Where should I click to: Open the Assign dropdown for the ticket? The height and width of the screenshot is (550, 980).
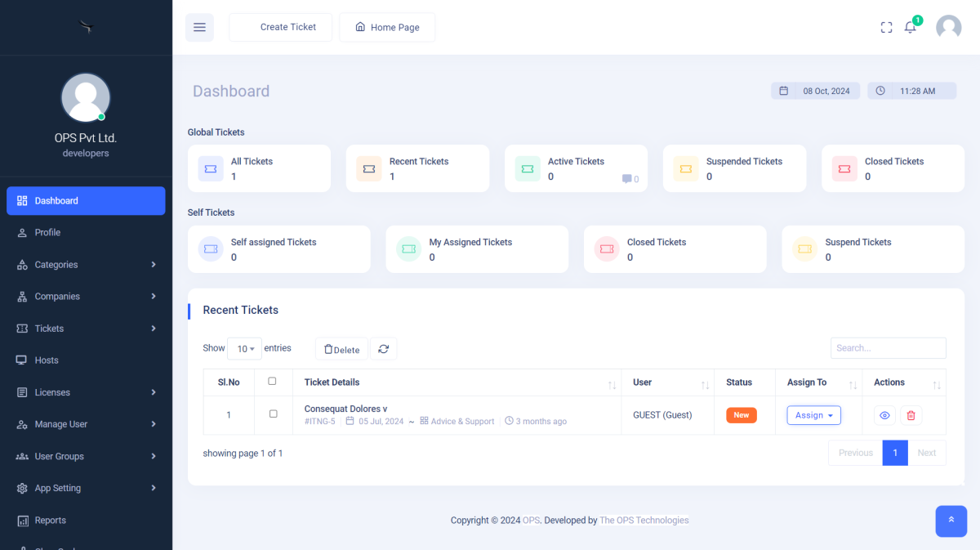tap(813, 415)
